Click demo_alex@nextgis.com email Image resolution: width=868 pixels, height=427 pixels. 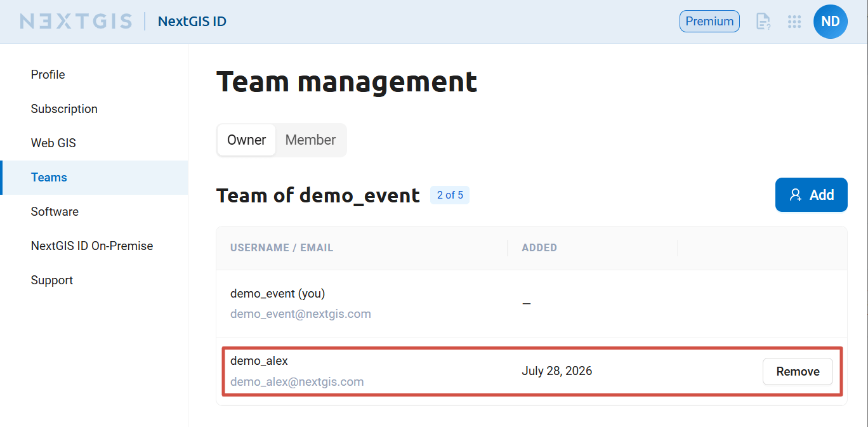[x=297, y=382]
